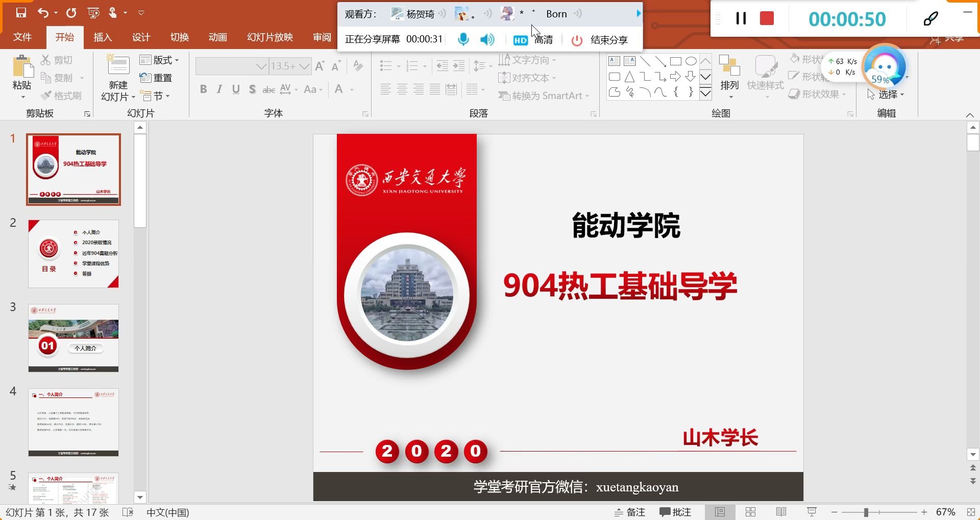
Task: Open the Animations tab
Action: point(217,37)
